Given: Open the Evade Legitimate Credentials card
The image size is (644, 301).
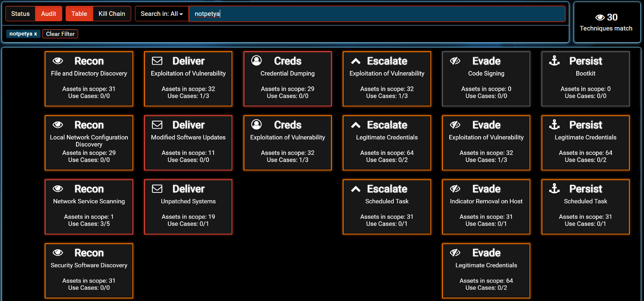Looking at the screenshot, I should (486, 271).
